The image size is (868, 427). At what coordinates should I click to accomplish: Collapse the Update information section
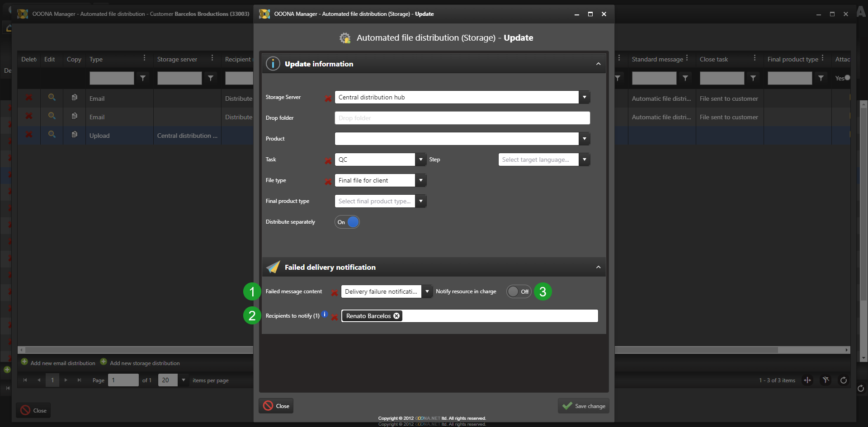pyautogui.click(x=598, y=64)
